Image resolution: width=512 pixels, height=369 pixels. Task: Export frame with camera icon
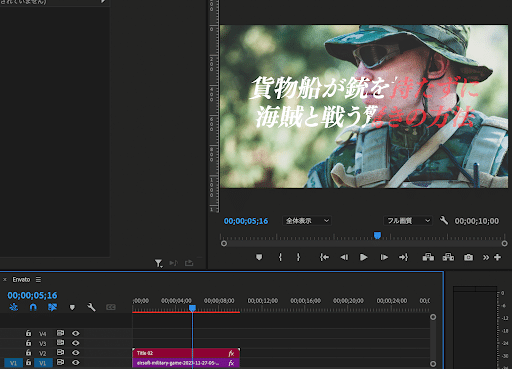[468, 257]
